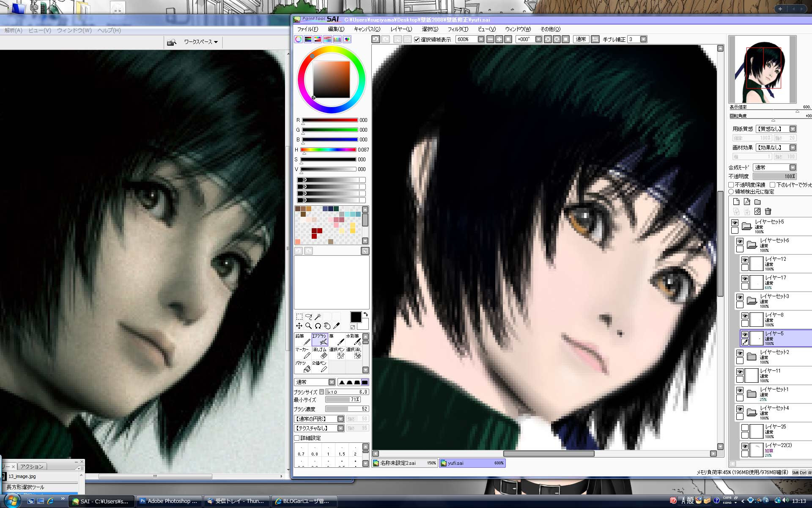
Task: Select the rectangular selection tool in SAI
Action: pyautogui.click(x=299, y=316)
